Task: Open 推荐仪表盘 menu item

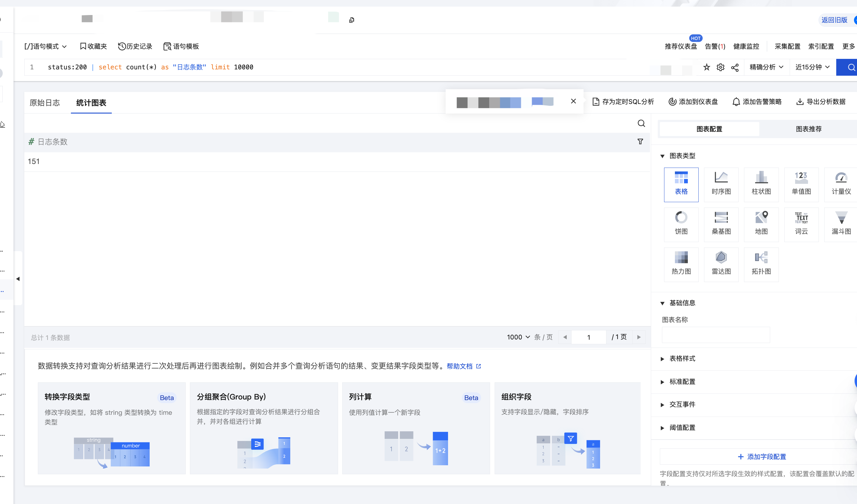Action: pyautogui.click(x=681, y=46)
